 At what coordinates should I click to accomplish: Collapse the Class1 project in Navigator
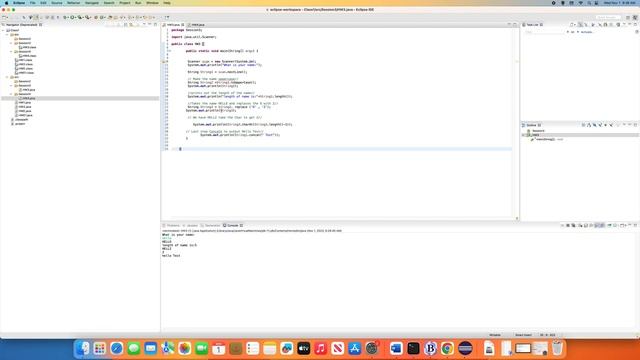[x=3, y=30]
